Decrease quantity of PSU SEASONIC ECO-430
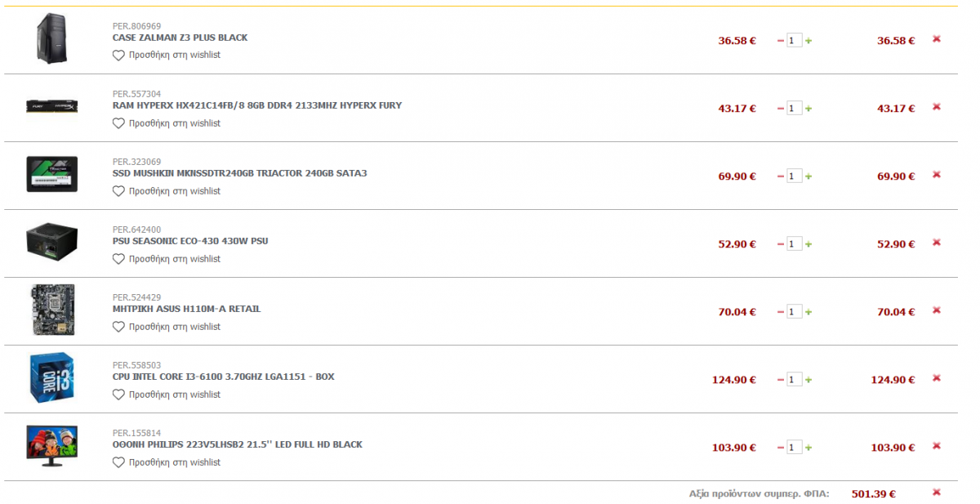Image resolution: width=980 pixels, height=504 pixels. 781,243
